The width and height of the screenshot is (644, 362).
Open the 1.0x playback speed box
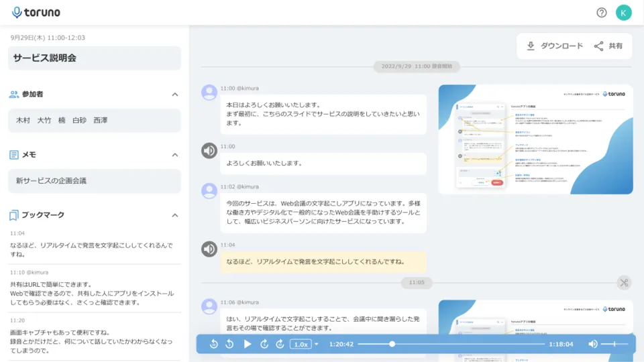tap(301, 345)
